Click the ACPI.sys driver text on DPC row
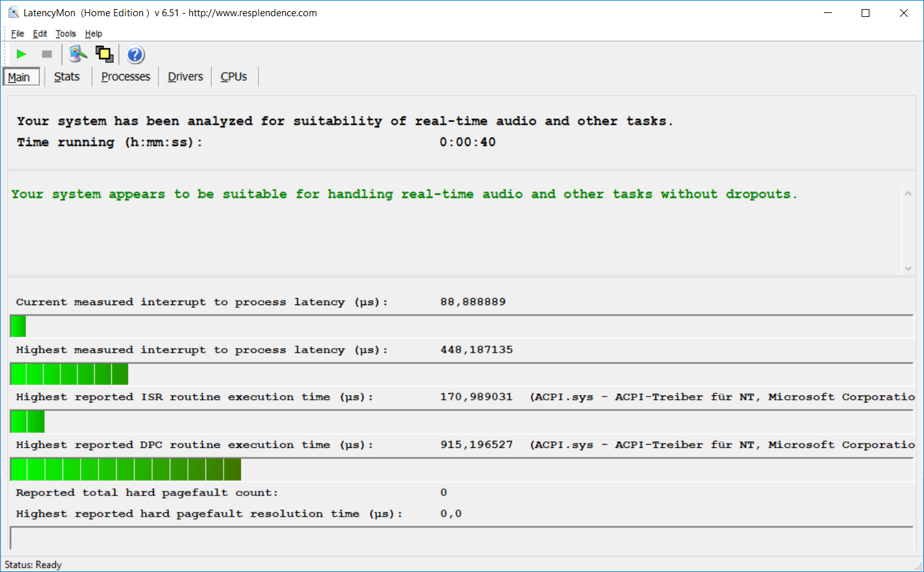Screen dimensions: 924x572 pyautogui.click(x=722, y=445)
